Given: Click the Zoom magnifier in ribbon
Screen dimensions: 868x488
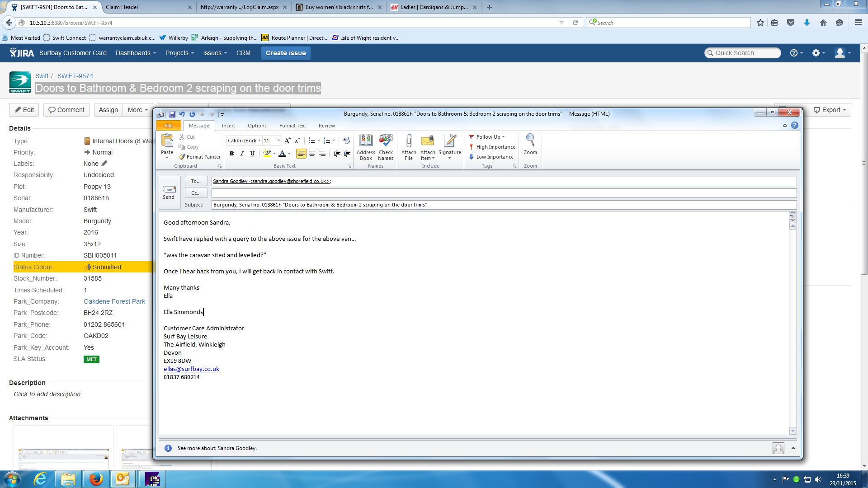Looking at the screenshot, I should [x=530, y=141].
